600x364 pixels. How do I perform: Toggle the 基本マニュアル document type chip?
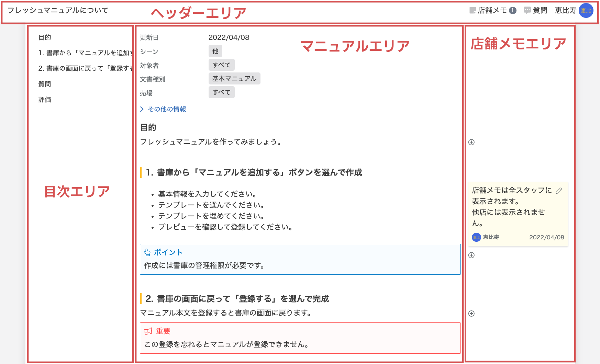click(x=235, y=78)
